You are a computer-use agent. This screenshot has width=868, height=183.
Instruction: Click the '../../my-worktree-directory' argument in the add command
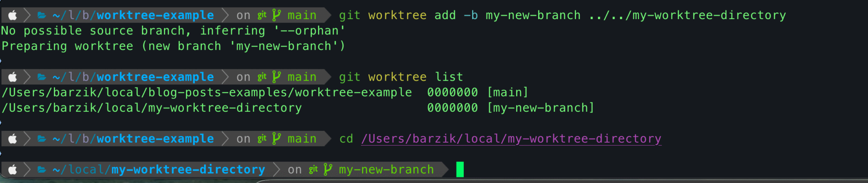[687, 15]
